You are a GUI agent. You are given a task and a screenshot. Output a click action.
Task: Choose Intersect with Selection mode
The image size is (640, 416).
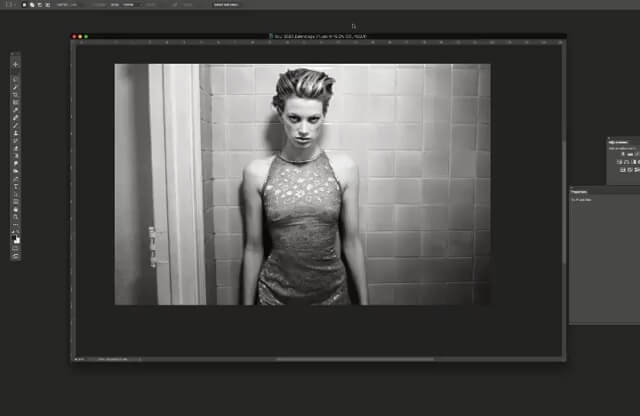point(48,5)
